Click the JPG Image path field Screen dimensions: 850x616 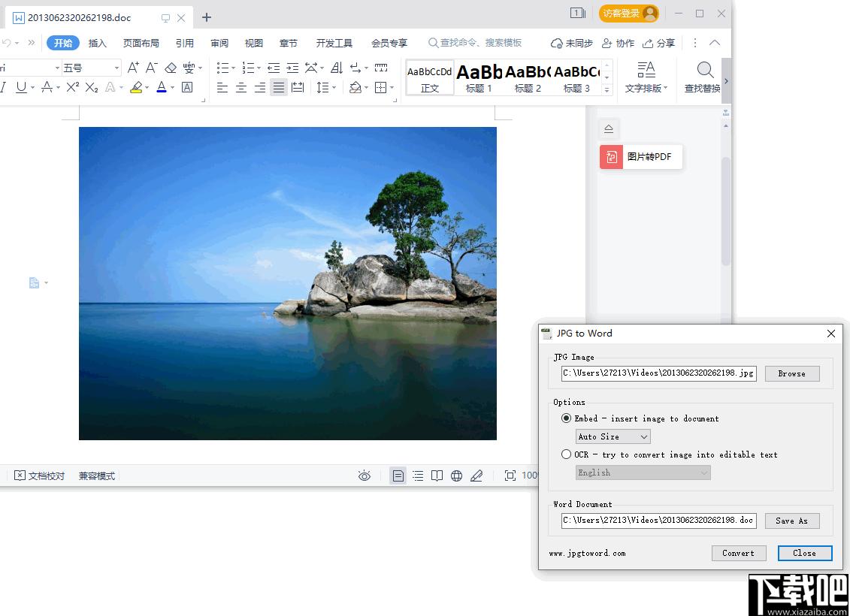[x=658, y=373]
